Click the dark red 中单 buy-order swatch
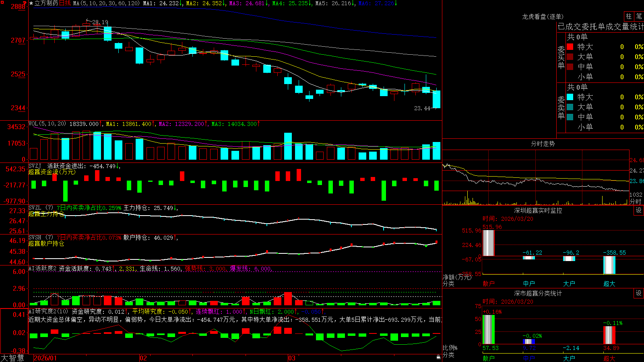This screenshot has width=644, height=362. coord(570,67)
